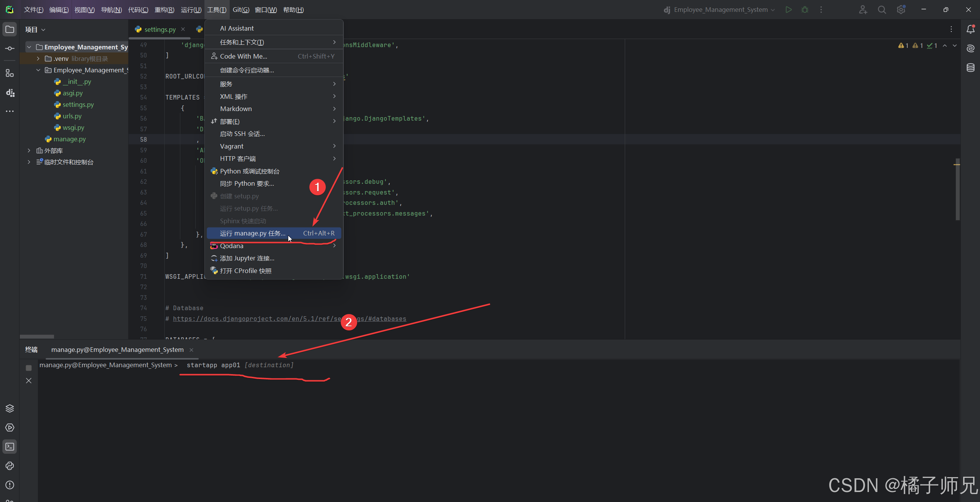Open the Git menu
The height and width of the screenshot is (502, 980).
pyautogui.click(x=241, y=10)
